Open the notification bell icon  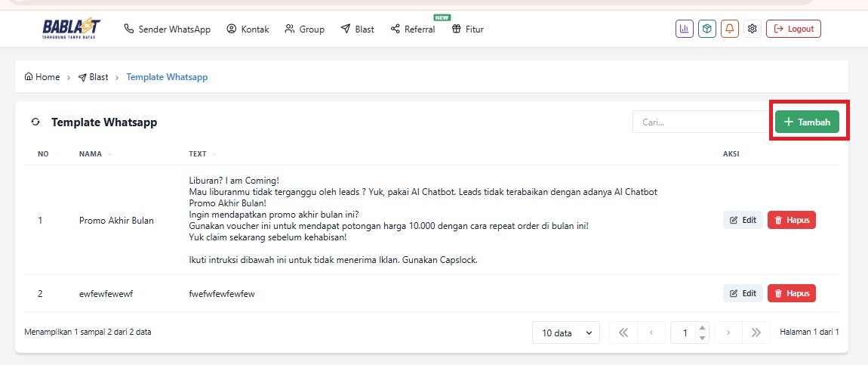[730, 29]
